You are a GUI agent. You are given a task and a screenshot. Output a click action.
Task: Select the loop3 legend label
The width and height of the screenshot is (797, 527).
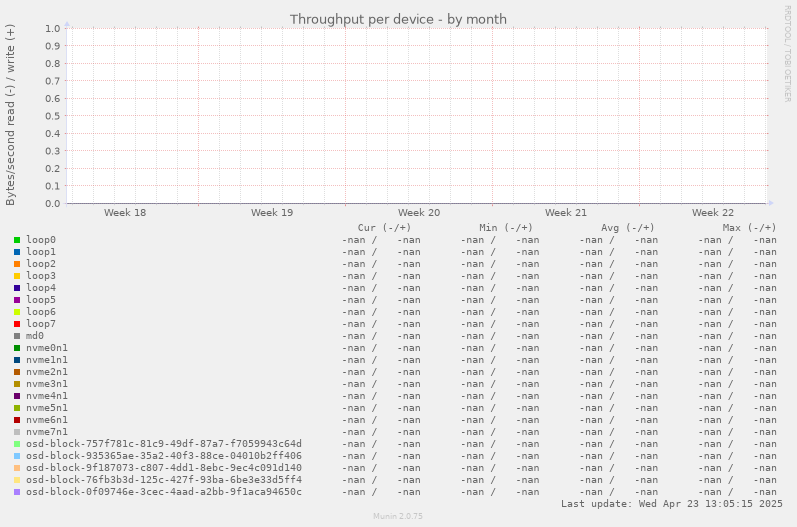pyautogui.click(x=41, y=276)
